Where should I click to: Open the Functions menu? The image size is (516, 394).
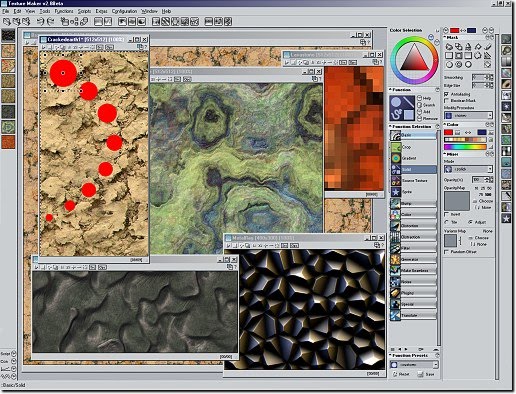click(64, 11)
